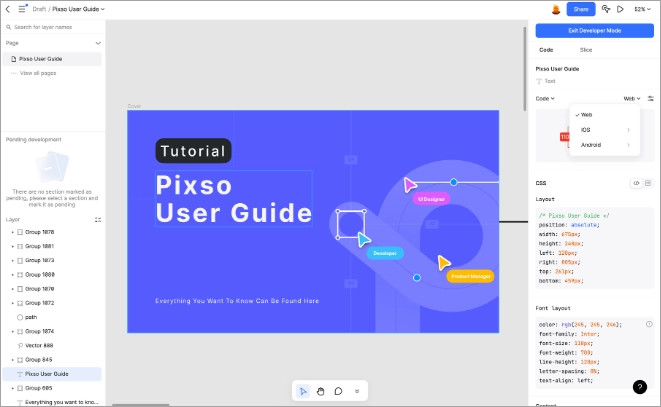Click the width CSS property line
The width and height of the screenshot is (661, 407).
point(560,234)
